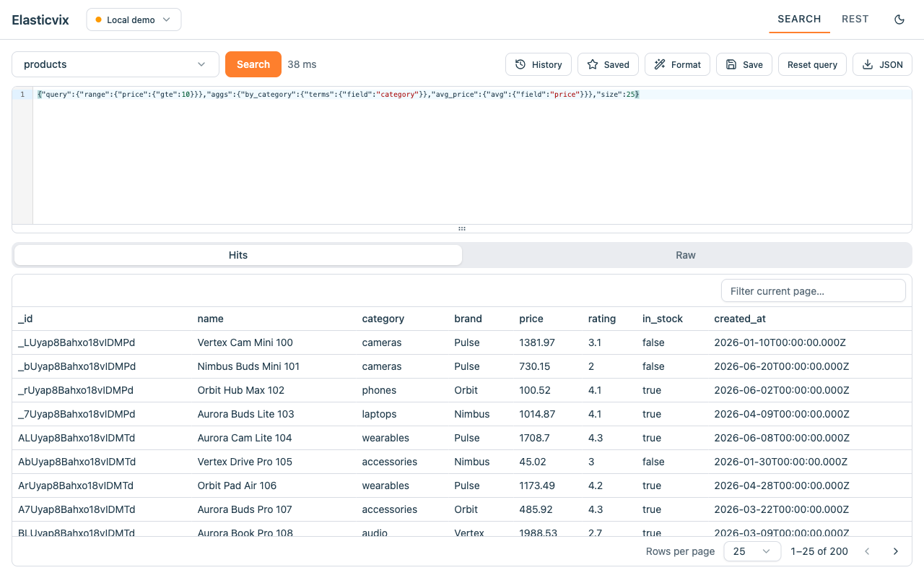Click the Elasticvix logo title
The height and width of the screenshot is (578, 924).
pyautogui.click(x=40, y=20)
